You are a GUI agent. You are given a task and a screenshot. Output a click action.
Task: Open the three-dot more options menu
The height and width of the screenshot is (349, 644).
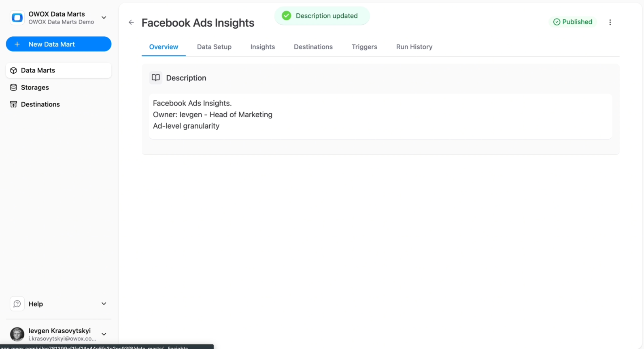[610, 22]
